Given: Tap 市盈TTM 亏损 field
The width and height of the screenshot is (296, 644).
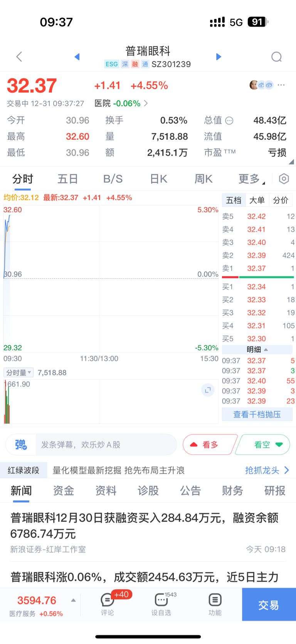Looking at the screenshot, I should point(245,153).
